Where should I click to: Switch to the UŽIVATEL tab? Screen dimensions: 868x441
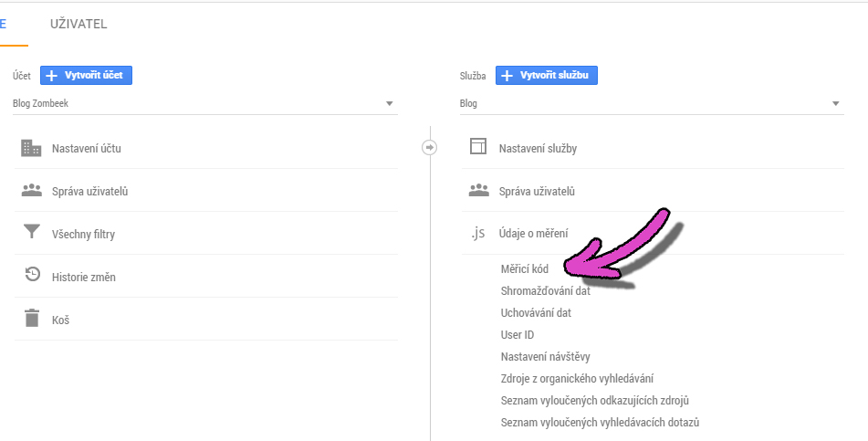pos(78,24)
